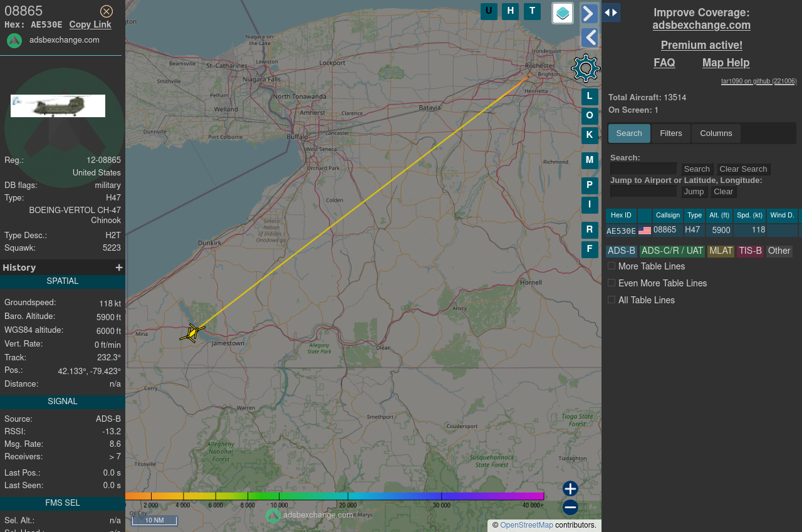The image size is (802, 532).
Task: Click the ADS-B source legend label
Action: click(622, 251)
